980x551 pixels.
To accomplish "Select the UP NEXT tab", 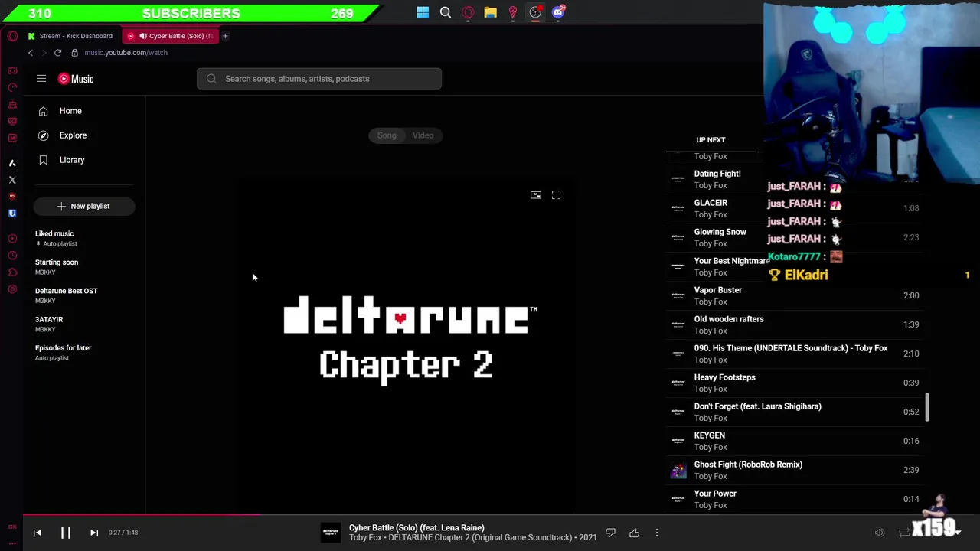I will coord(710,140).
